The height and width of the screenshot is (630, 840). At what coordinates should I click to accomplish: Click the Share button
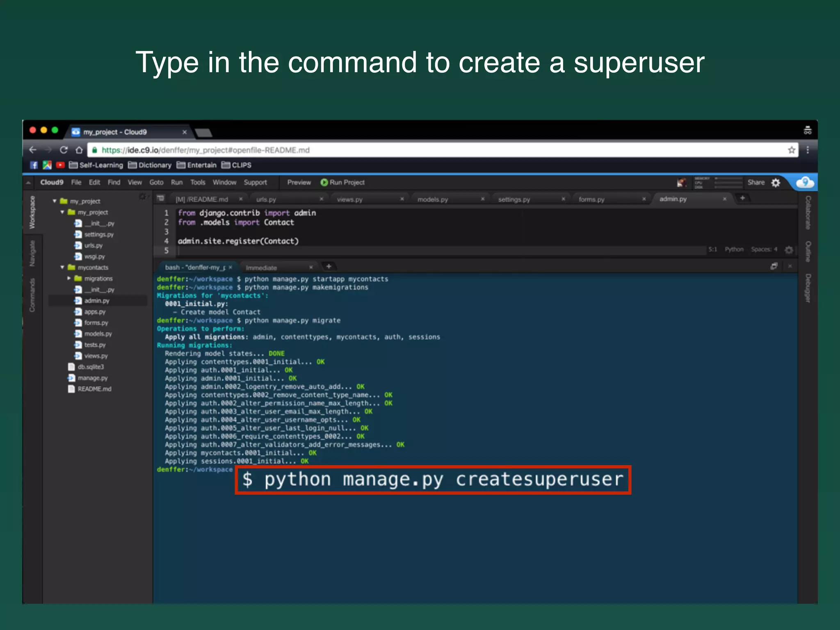pyautogui.click(x=756, y=183)
